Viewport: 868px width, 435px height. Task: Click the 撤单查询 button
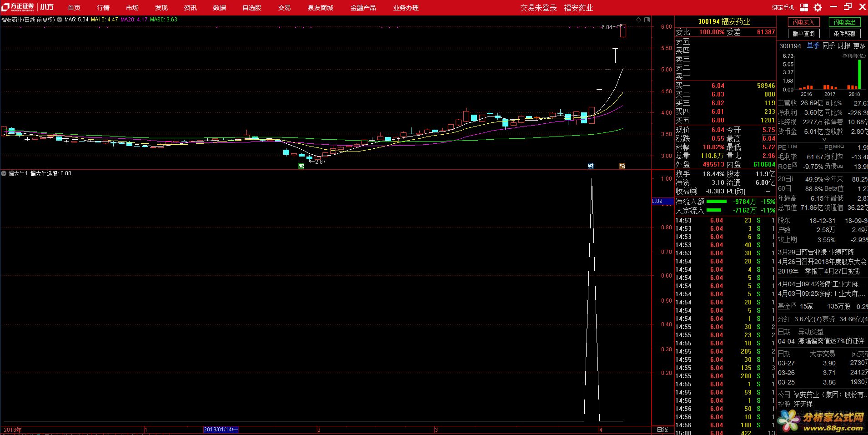(804, 34)
